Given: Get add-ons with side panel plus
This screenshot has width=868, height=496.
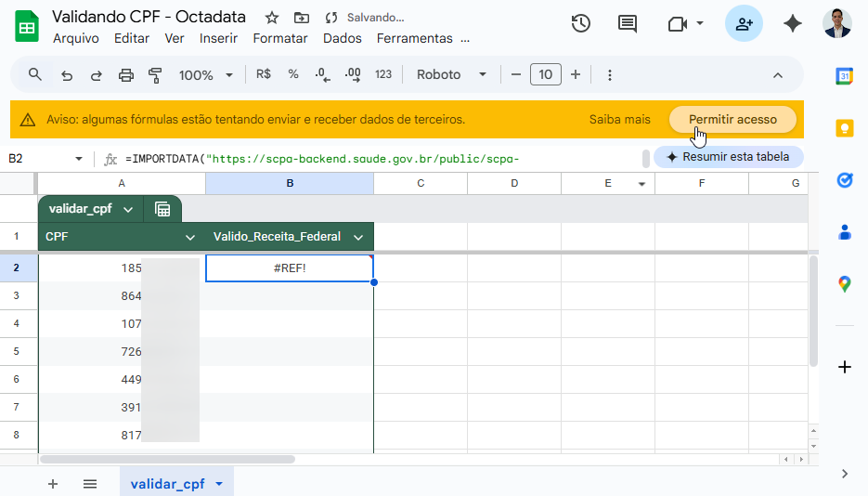Looking at the screenshot, I should [x=844, y=367].
